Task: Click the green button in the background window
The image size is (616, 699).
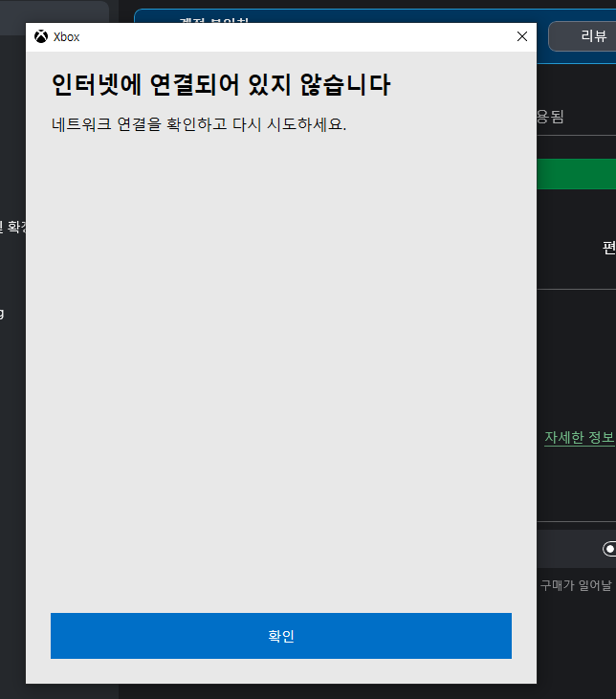Action: (x=576, y=174)
